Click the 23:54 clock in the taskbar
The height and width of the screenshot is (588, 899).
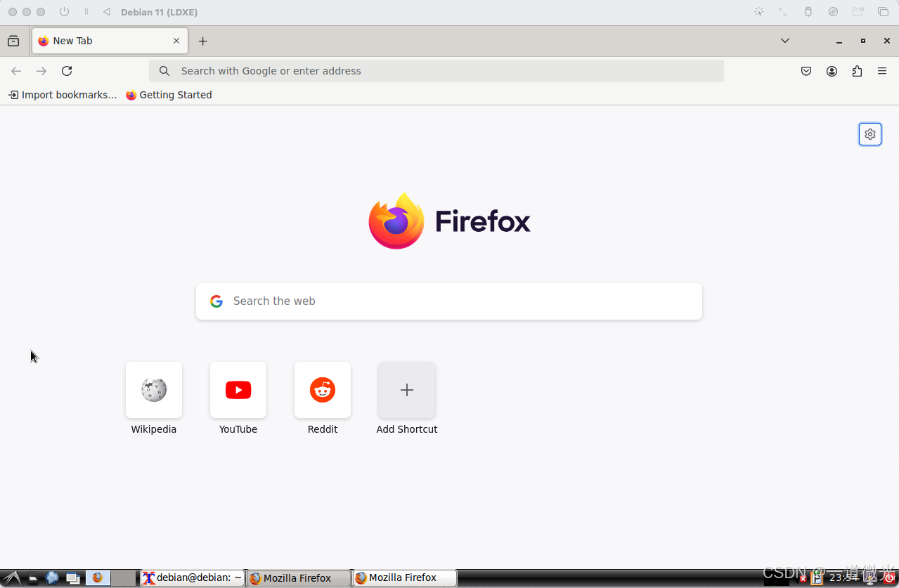[844, 578]
